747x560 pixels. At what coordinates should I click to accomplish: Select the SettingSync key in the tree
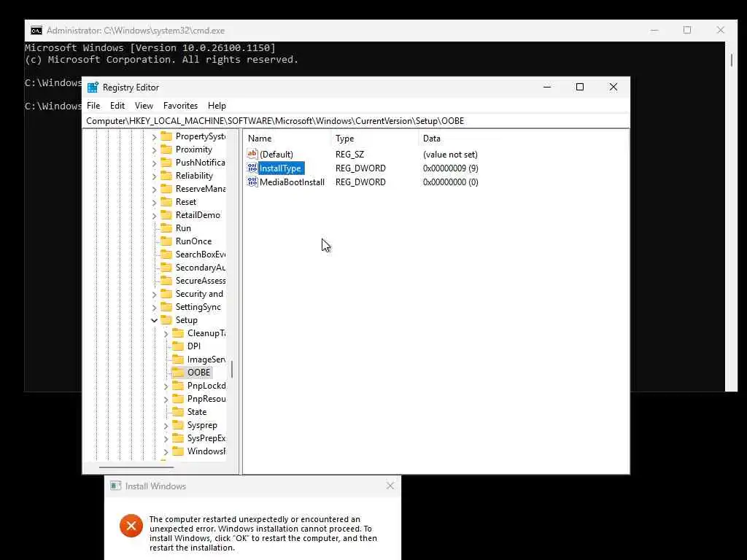coord(198,307)
